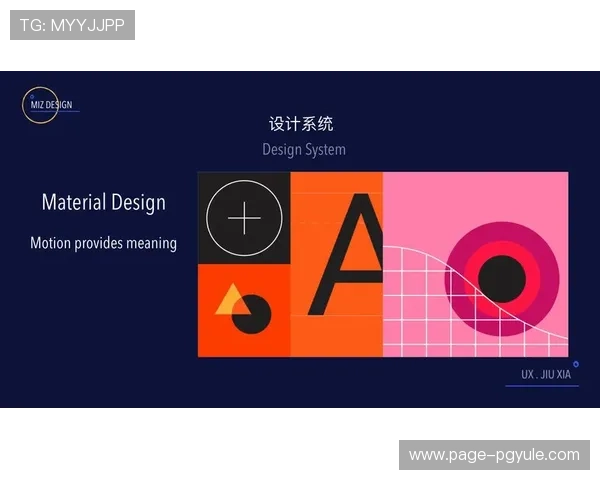Click the UX . JIU XIA credit
Image resolution: width=600 pixels, height=480 pixels.
pyautogui.click(x=545, y=375)
